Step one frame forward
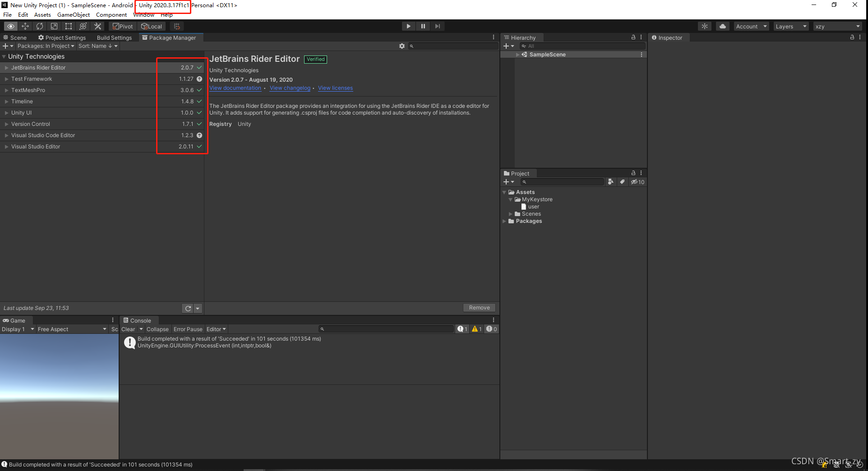The height and width of the screenshot is (471, 868). click(x=437, y=26)
